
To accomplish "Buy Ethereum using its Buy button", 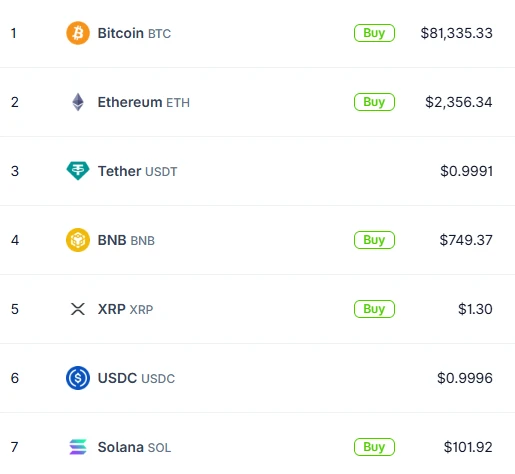I will (x=374, y=102).
